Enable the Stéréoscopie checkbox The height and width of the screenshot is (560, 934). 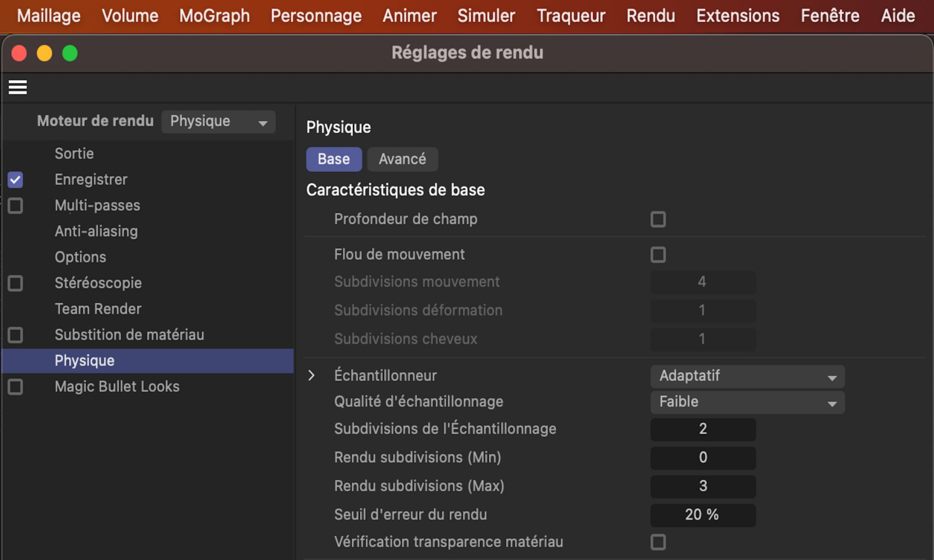coord(16,283)
